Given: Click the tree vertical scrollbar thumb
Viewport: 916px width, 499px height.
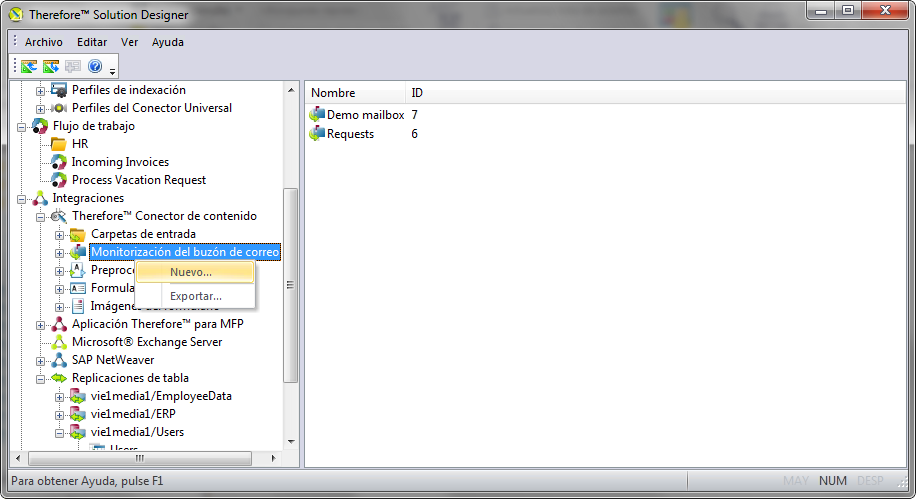Looking at the screenshot, I should [290, 285].
